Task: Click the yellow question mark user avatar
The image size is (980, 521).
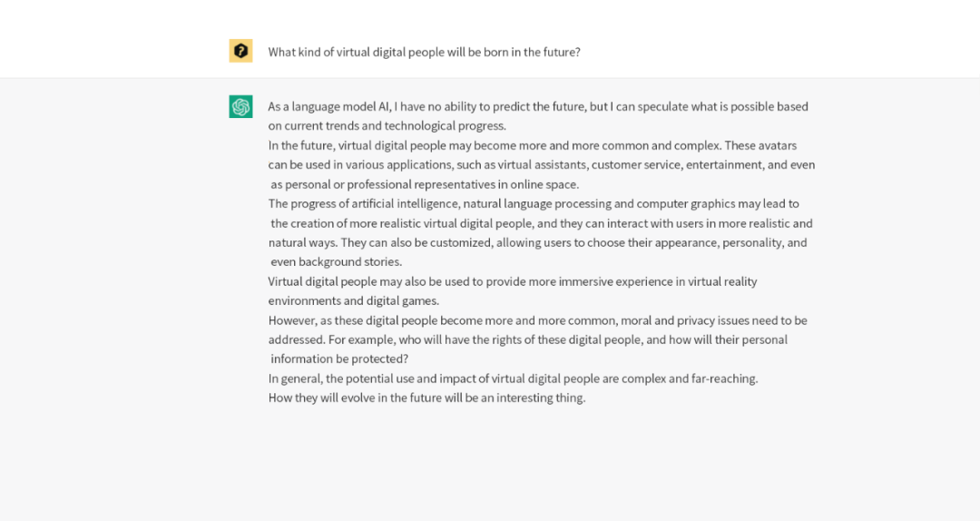Action: point(240,52)
